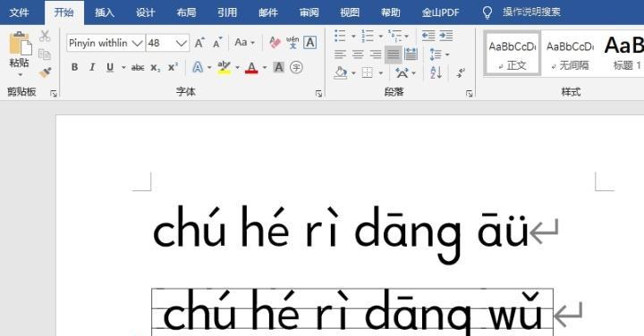Apply Text Effects glowing A icon

[x=198, y=67]
